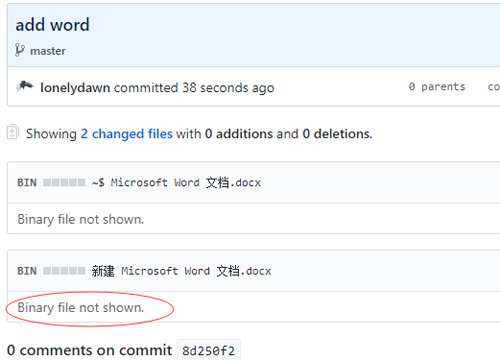Image resolution: width=500 pixels, height=360 pixels.
Task: Click diffstat bars of ~$ Microsoft Word file
Action: coord(64,183)
